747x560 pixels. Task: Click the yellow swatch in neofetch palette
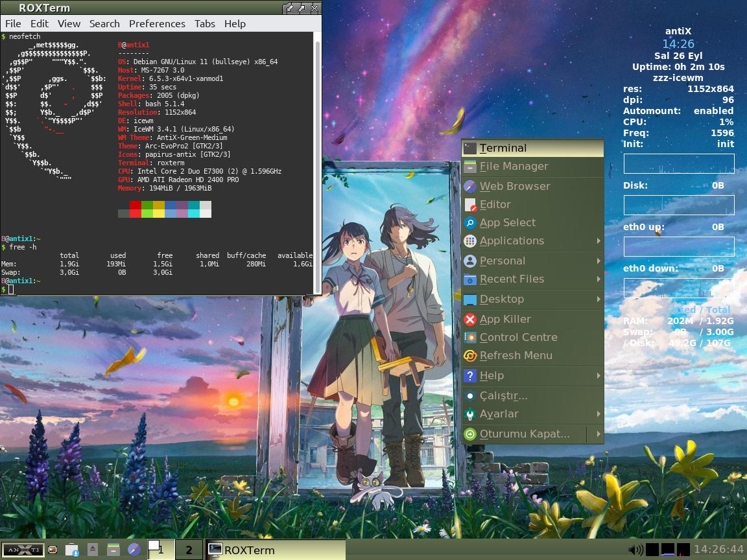[159, 209]
